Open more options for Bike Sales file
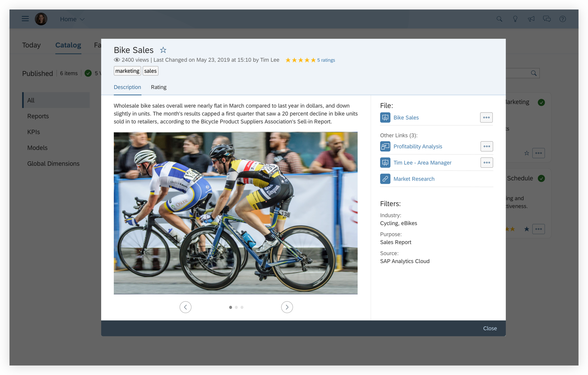The height and width of the screenshot is (375, 588). [486, 118]
